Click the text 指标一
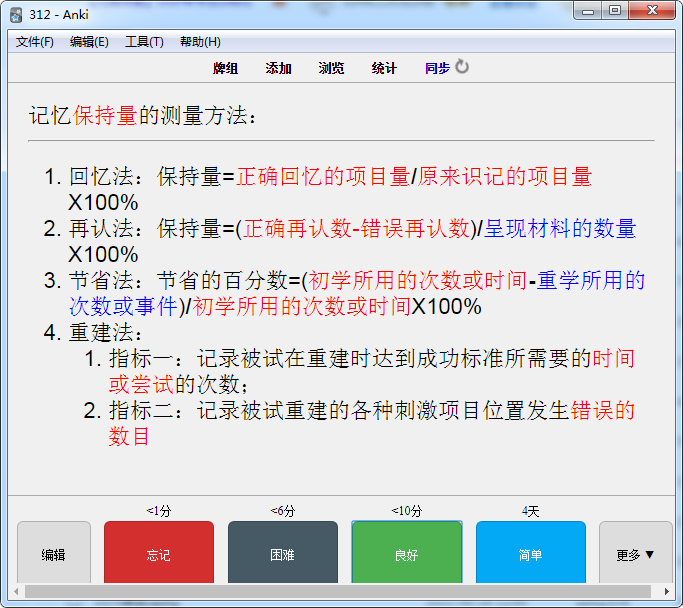This screenshot has height=608, width=683. (x=141, y=358)
